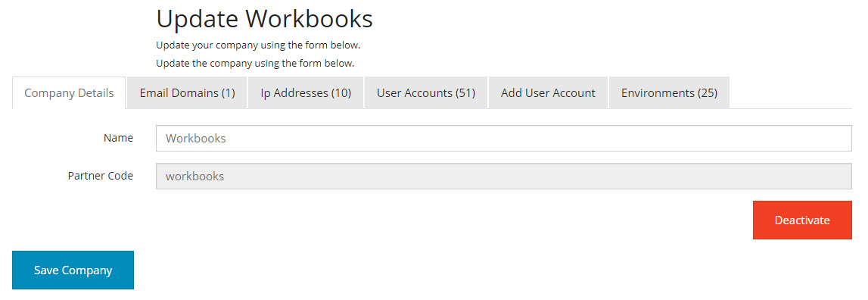Viewport: 868px width, 300px height.
Task: Click the Partner Code label
Action: click(101, 176)
